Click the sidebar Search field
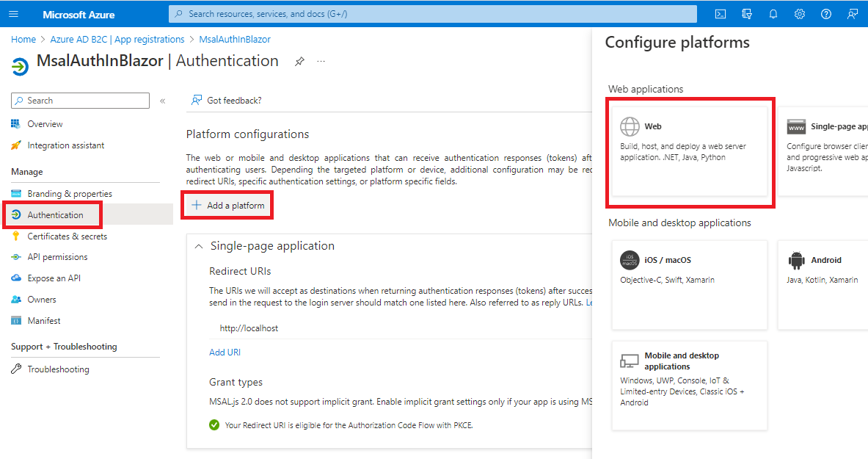Image resolution: width=868 pixels, height=459 pixels. [x=80, y=101]
